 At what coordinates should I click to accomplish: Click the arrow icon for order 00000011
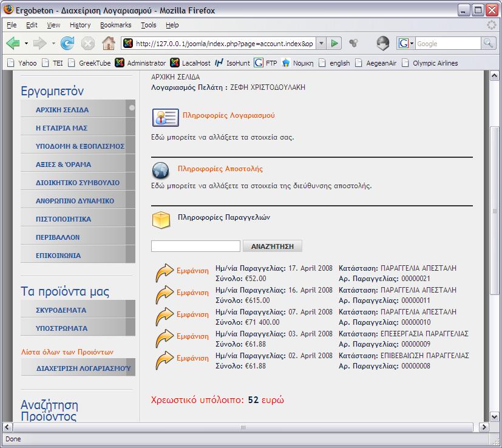click(x=165, y=294)
